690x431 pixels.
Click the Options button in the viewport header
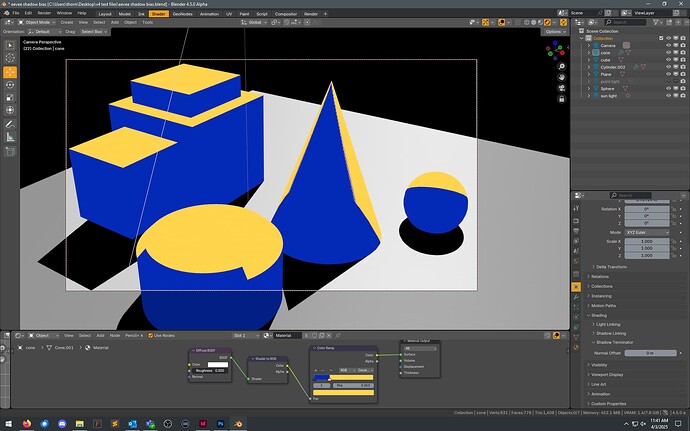point(555,32)
